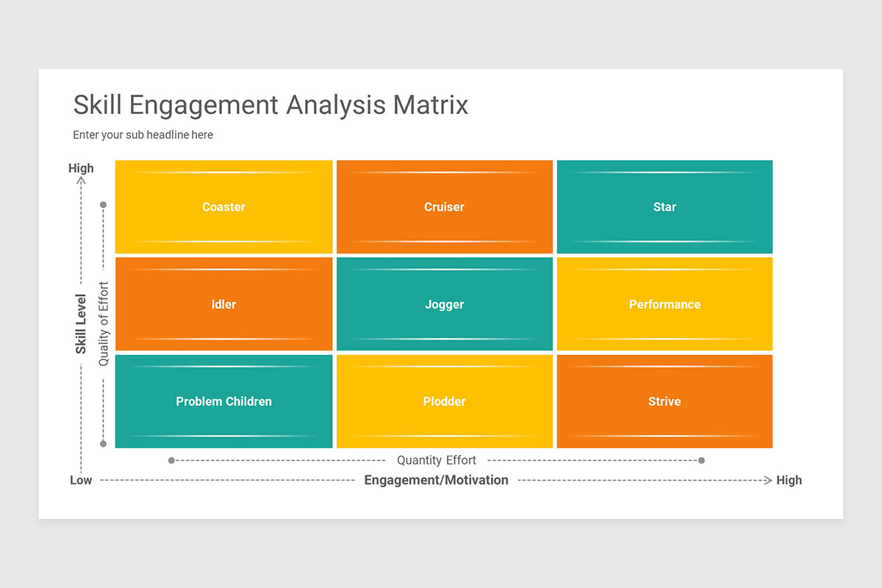The height and width of the screenshot is (588, 882).
Task: Select the yellow Performance cell
Action: (664, 304)
